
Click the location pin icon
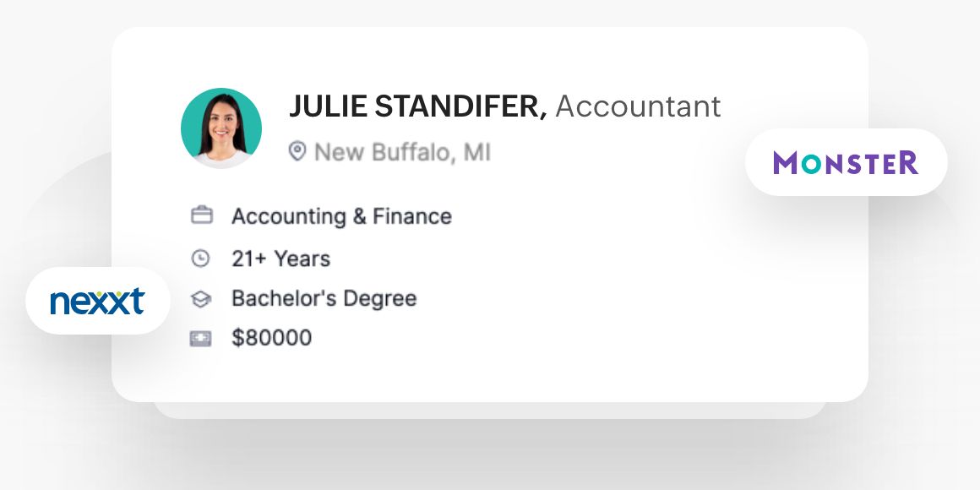click(x=297, y=152)
